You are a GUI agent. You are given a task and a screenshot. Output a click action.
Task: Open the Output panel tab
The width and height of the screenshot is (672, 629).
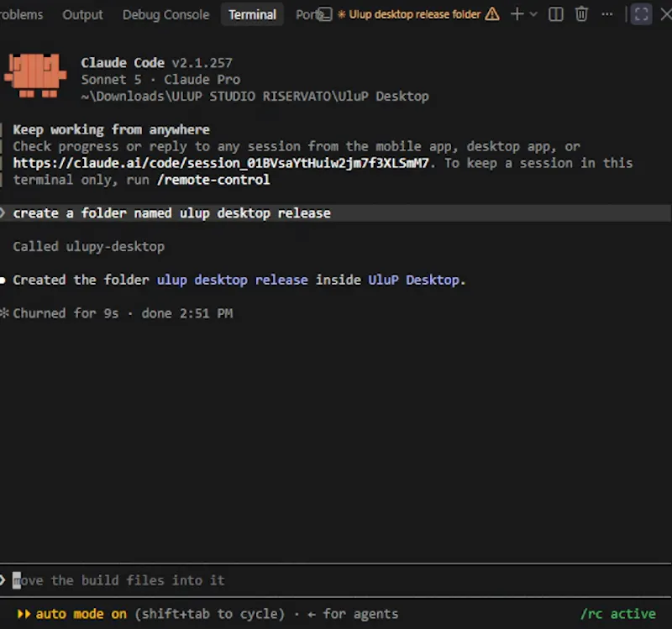(x=82, y=14)
